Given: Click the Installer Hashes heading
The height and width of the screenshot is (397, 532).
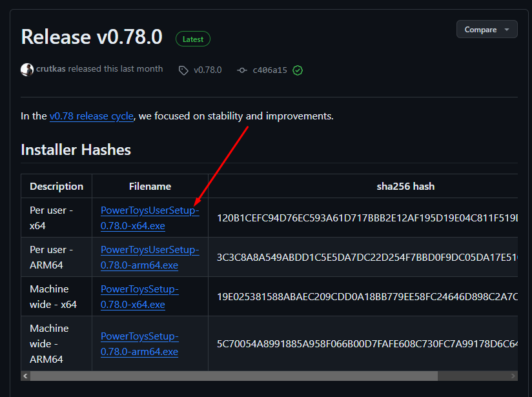Looking at the screenshot, I should point(76,150).
